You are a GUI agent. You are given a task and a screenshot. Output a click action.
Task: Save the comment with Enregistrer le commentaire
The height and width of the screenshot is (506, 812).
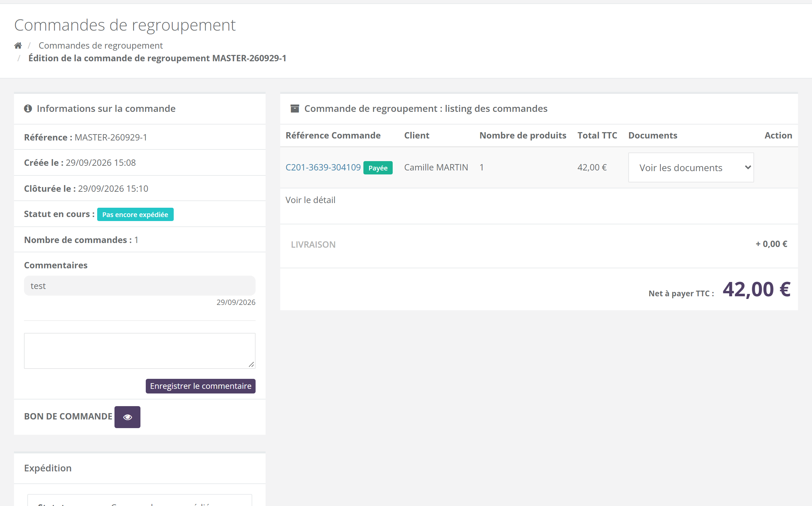click(x=200, y=386)
